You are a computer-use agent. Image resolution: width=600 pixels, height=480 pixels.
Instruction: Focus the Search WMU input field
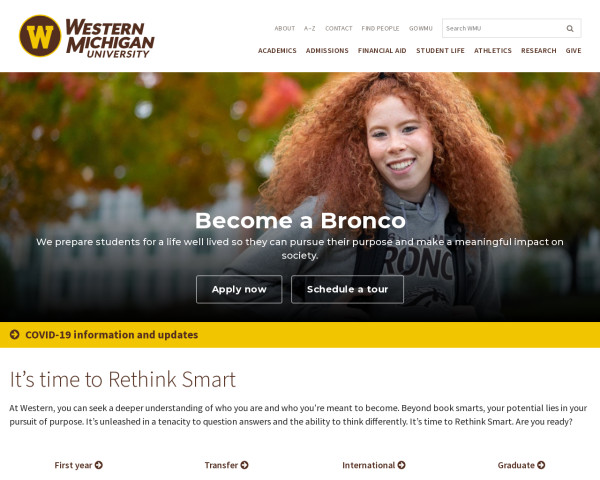[502, 28]
